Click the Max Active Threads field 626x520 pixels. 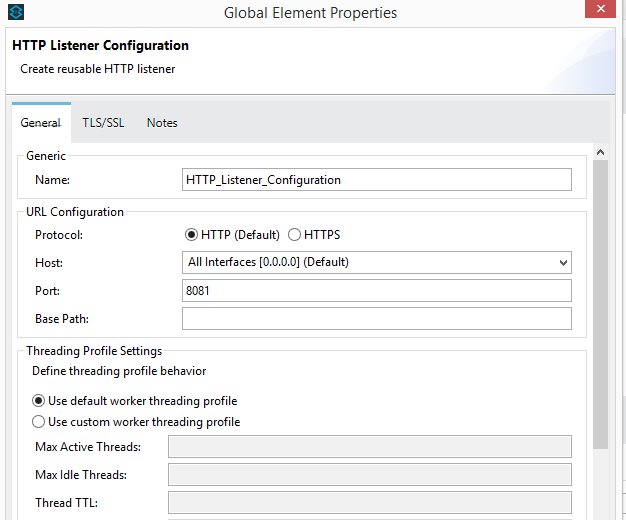click(x=369, y=447)
